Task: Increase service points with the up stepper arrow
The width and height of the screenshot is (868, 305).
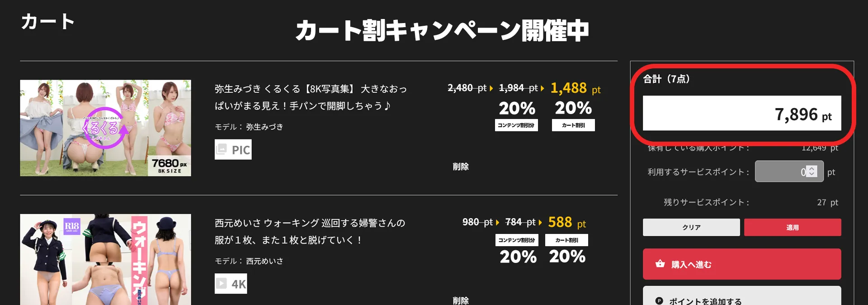Action: tap(812, 169)
